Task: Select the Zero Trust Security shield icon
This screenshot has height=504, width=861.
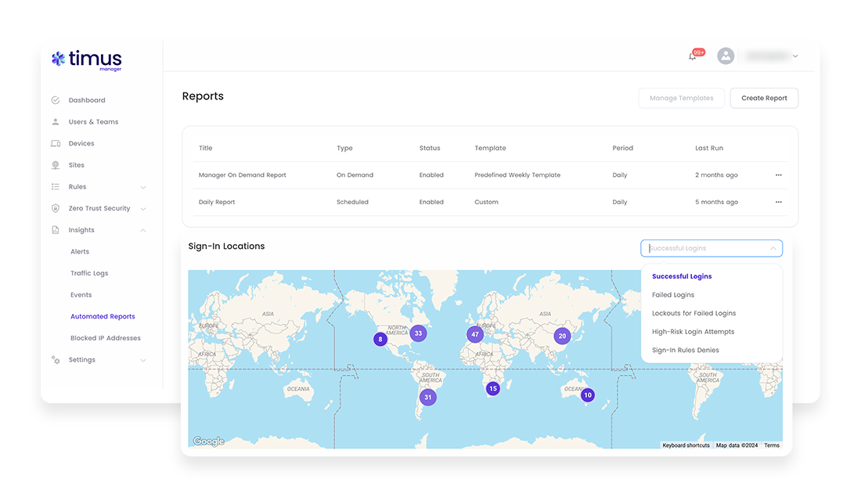Action: pyautogui.click(x=56, y=208)
